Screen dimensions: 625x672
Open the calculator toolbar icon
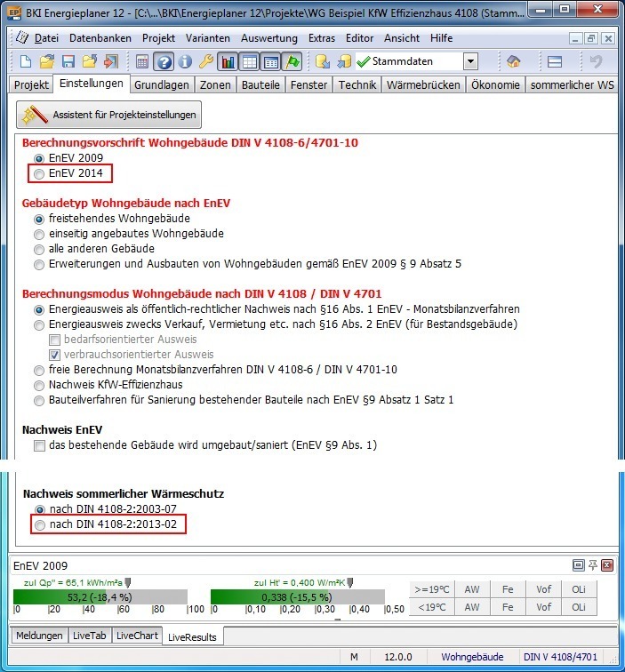(142, 61)
